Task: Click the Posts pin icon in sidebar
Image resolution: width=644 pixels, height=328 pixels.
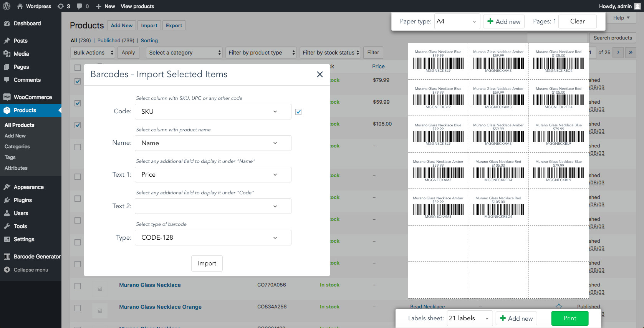Action: point(7,41)
